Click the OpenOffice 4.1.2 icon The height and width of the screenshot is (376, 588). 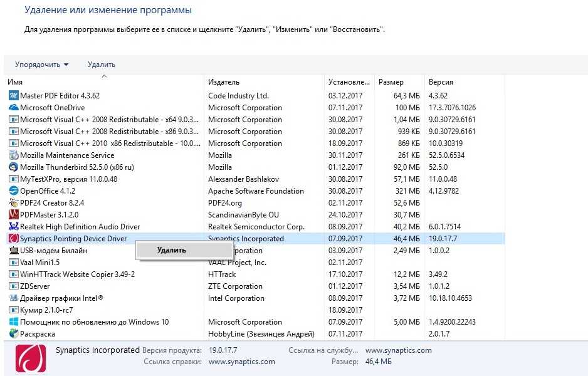tap(13, 191)
